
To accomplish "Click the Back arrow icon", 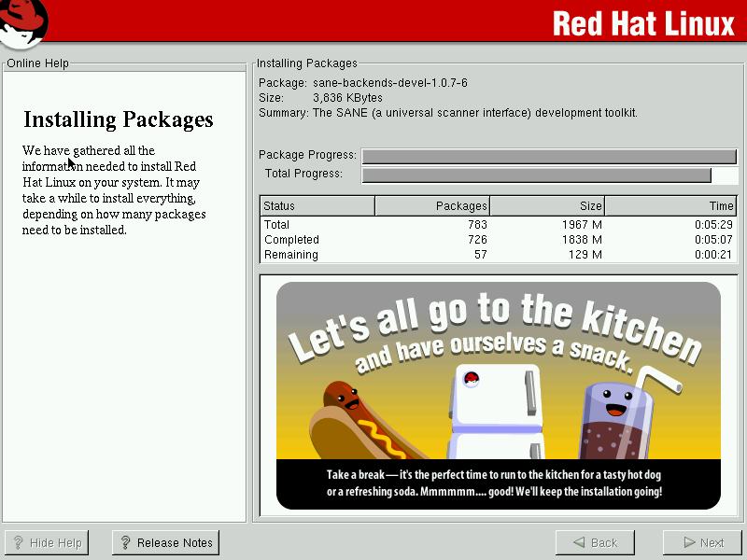I will (579, 542).
